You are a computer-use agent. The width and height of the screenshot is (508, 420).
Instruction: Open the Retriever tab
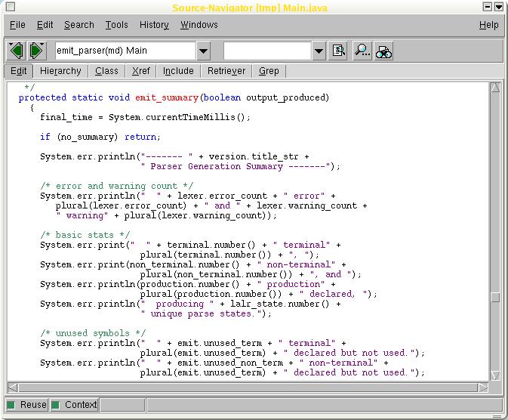pyautogui.click(x=226, y=71)
